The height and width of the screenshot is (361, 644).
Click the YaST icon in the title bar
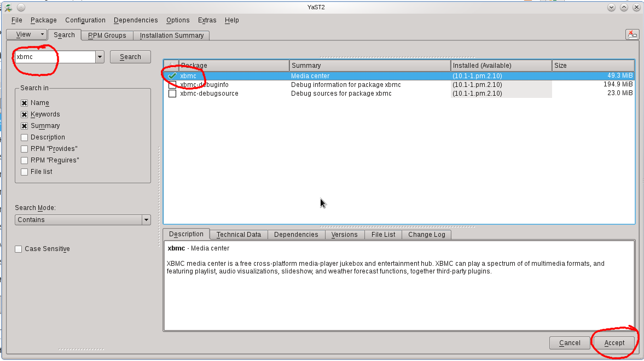(8, 8)
